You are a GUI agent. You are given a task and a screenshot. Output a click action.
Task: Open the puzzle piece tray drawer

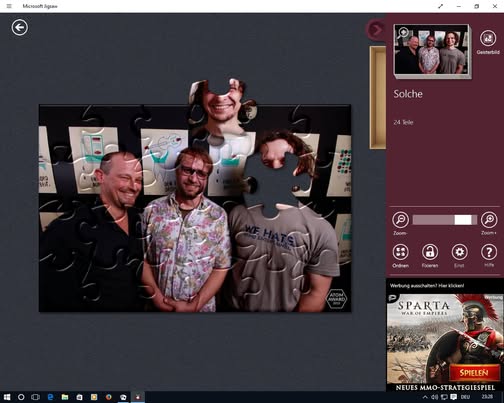377,97
